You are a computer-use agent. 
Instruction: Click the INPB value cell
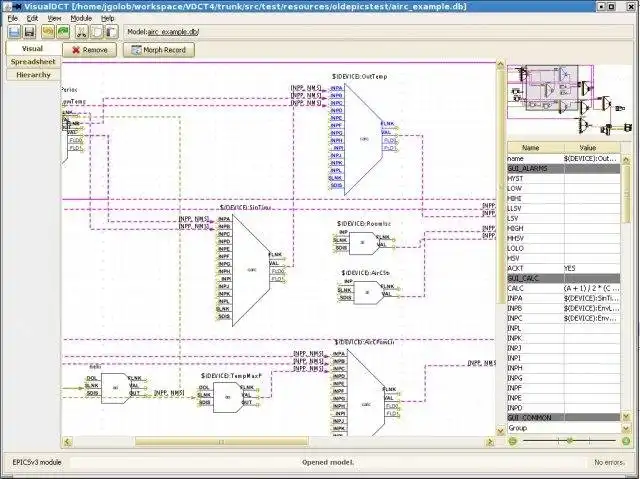[x=592, y=308]
